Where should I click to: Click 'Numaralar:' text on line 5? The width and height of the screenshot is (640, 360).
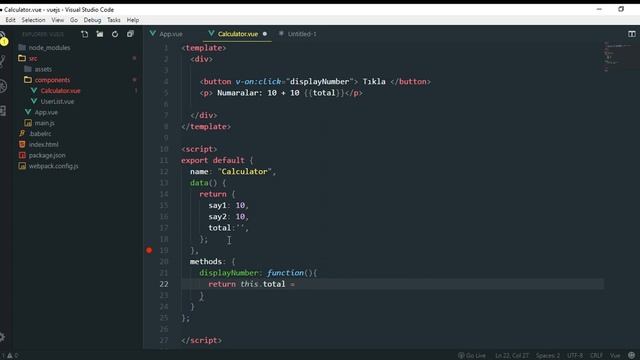pos(240,93)
